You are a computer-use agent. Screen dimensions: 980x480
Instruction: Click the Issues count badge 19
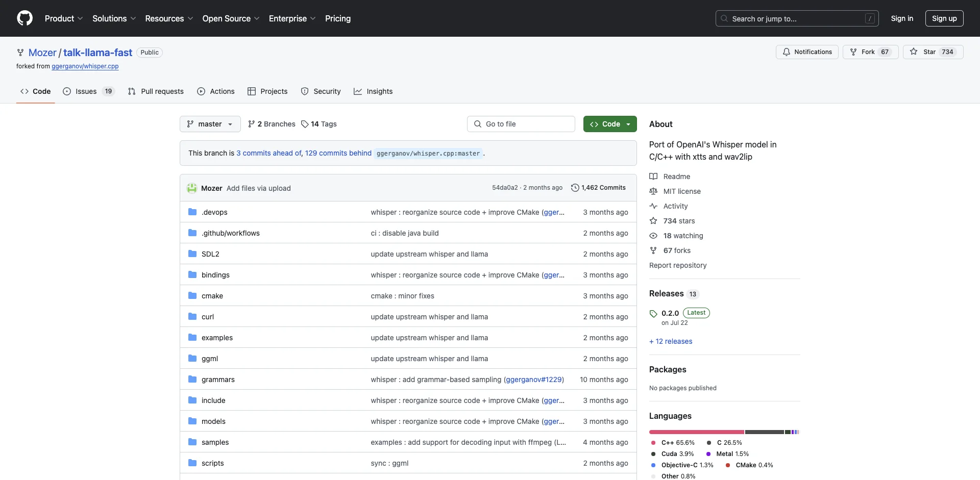point(108,91)
